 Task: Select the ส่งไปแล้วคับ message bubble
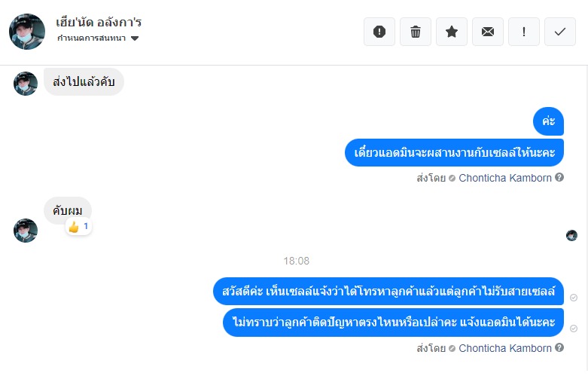pyautogui.click(x=84, y=81)
